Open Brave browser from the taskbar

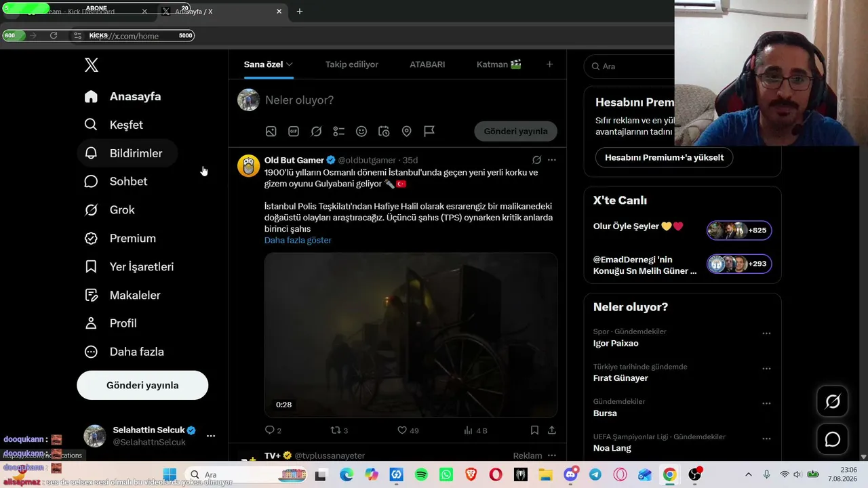[x=471, y=475]
